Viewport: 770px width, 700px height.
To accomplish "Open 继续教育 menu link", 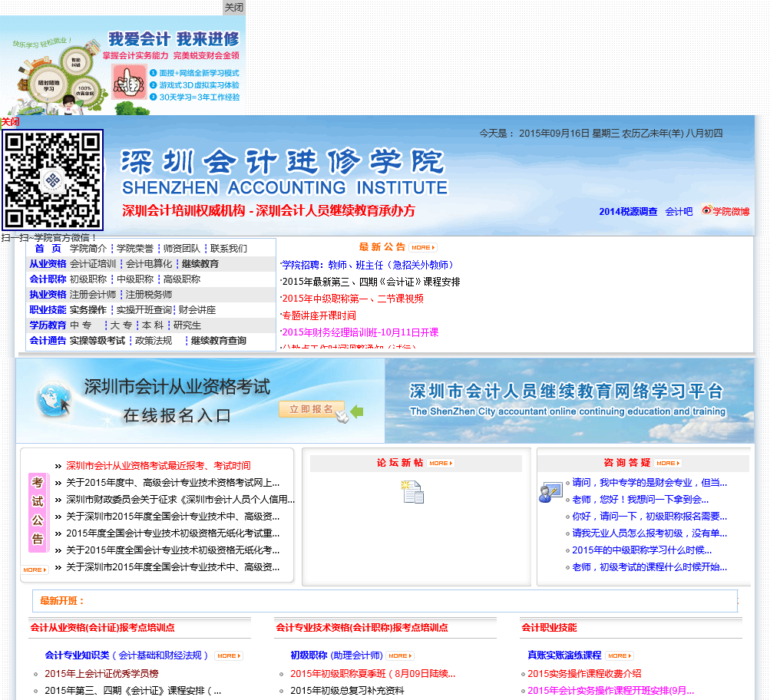I will click(200, 264).
